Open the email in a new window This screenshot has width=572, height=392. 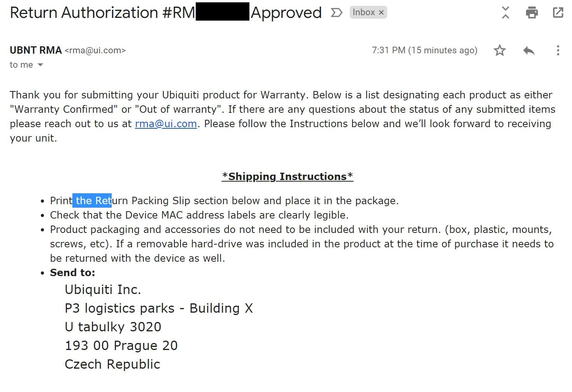pos(558,12)
